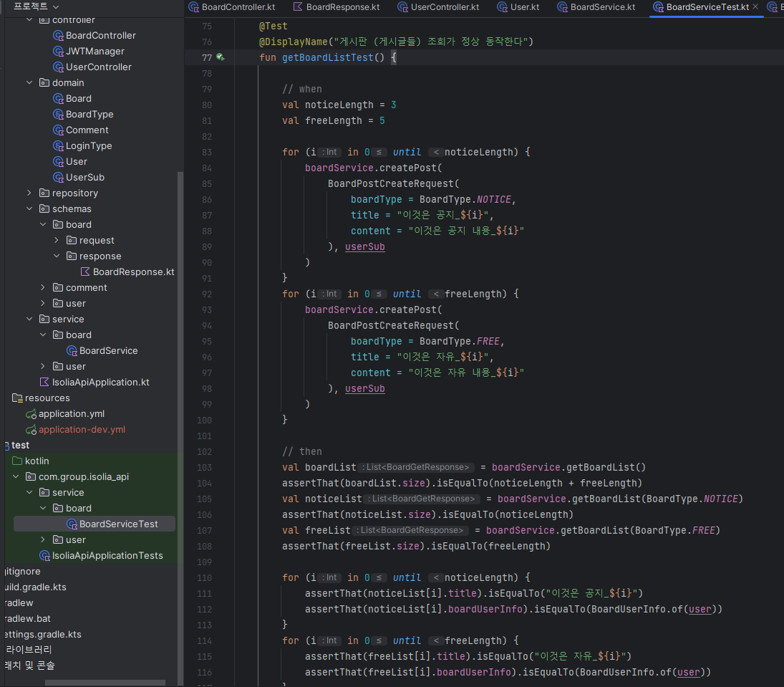Click the userSub reference after the FREE post
The image size is (784, 687).
click(365, 388)
